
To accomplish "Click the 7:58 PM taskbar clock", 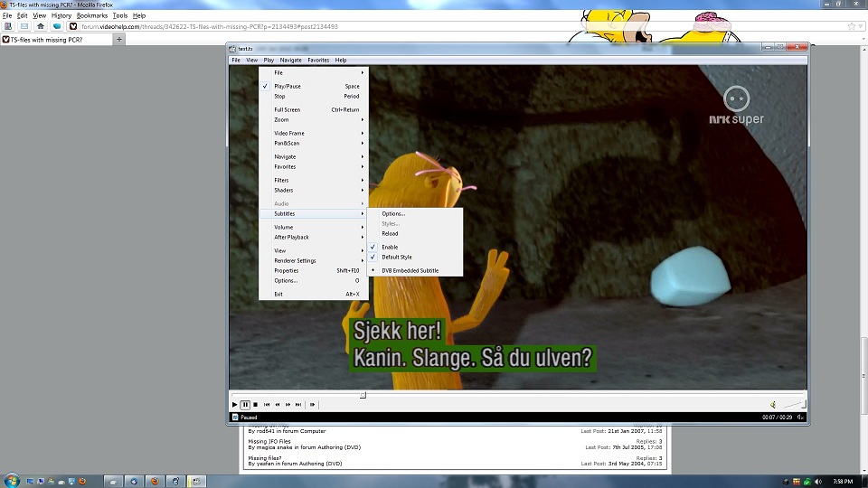I will (843, 482).
